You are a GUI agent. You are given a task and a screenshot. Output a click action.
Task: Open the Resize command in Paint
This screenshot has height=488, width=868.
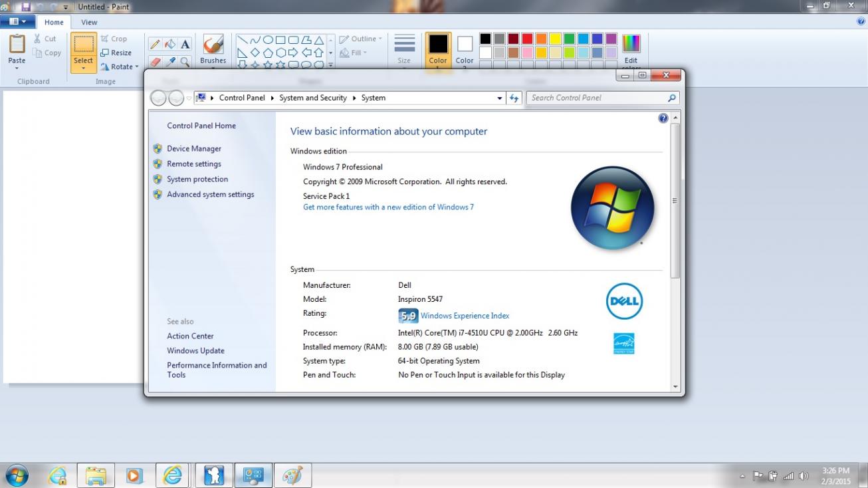coord(116,53)
